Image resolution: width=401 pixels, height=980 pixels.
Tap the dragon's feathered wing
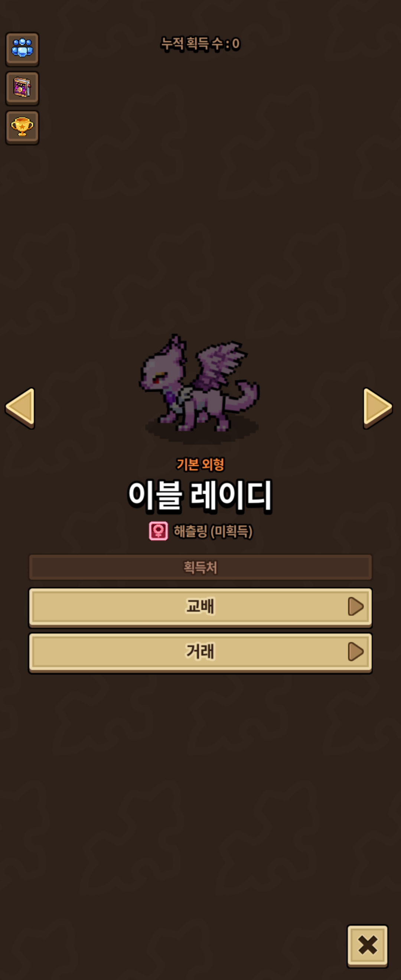pos(220,364)
